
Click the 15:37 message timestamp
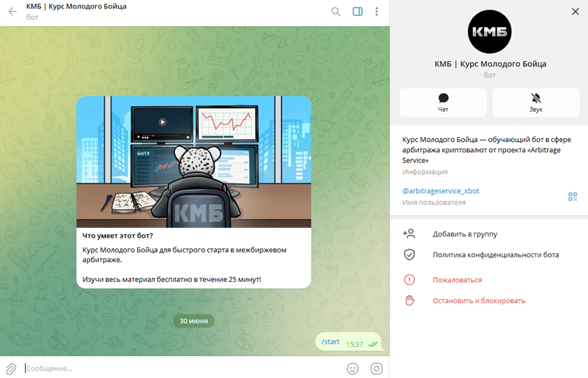354,344
